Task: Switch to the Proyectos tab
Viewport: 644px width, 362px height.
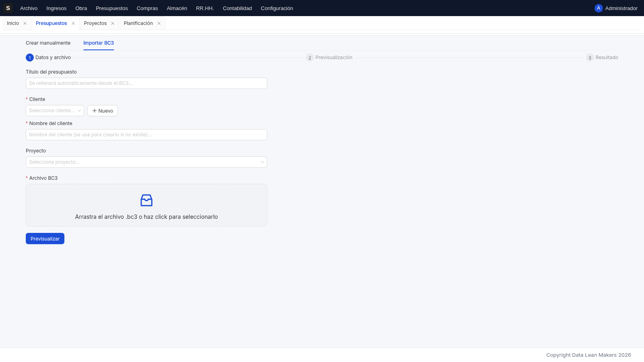Action: point(95,23)
